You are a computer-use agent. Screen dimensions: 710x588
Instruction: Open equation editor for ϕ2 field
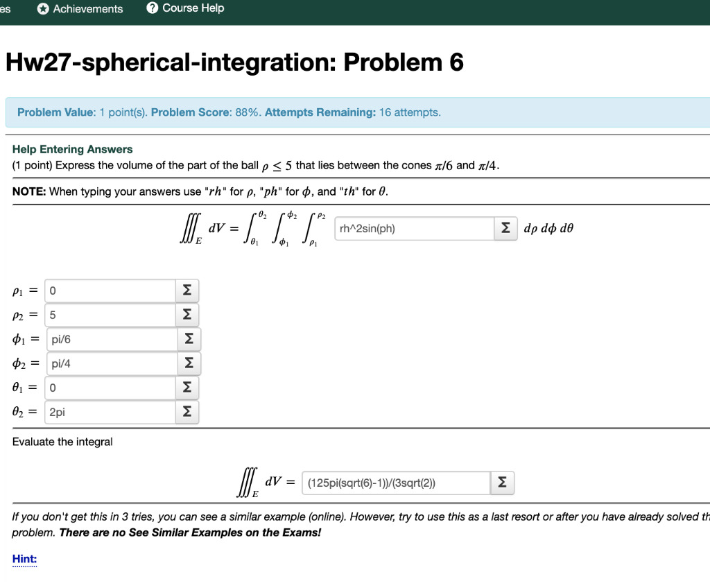click(x=189, y=363)
